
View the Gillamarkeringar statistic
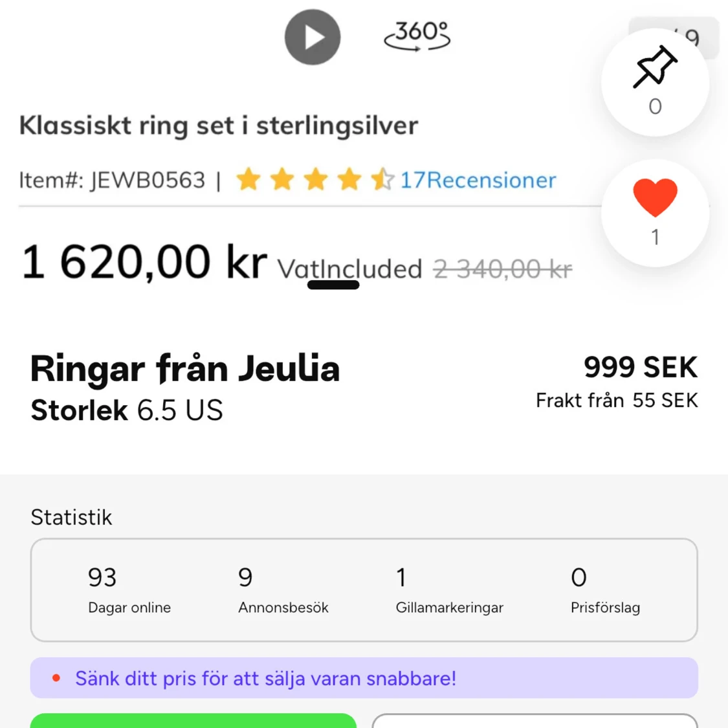[449, 590]
